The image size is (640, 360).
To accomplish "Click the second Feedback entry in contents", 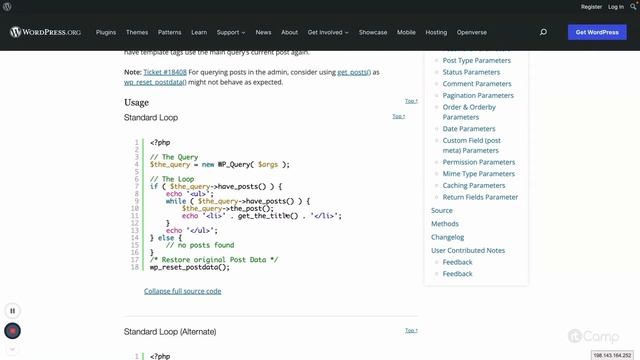I will (x=457, y=274).
